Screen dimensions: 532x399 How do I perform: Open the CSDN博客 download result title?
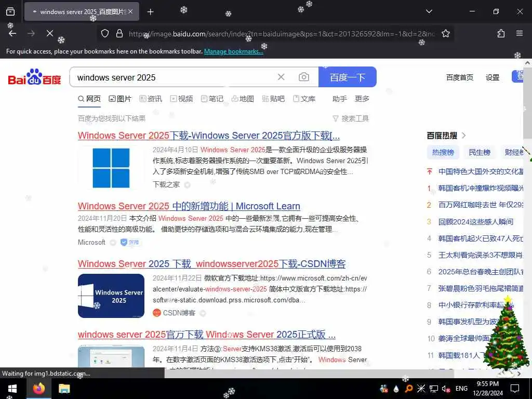212,263
